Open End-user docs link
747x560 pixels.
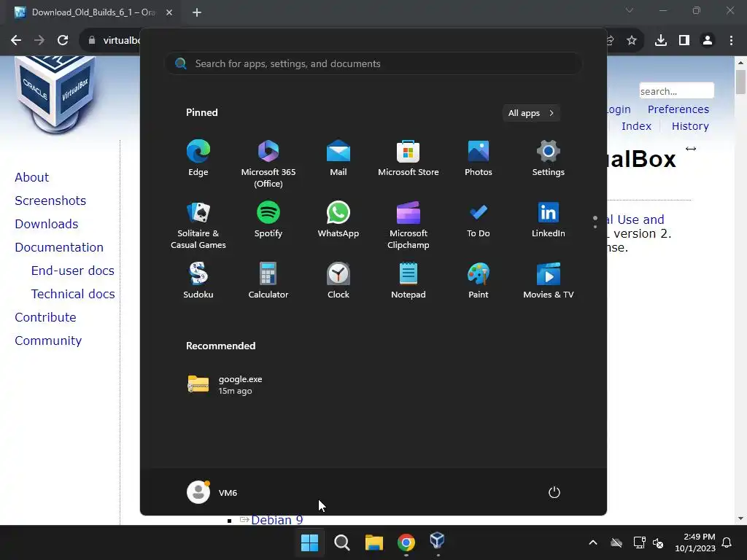point(73,271)
